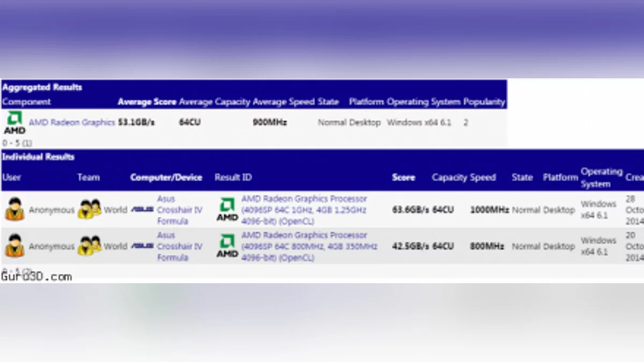Open result ID with 4GB 1.25GHz memory
Image resolution: width=644 pixels, height=362 pixels.
(304, 210)
